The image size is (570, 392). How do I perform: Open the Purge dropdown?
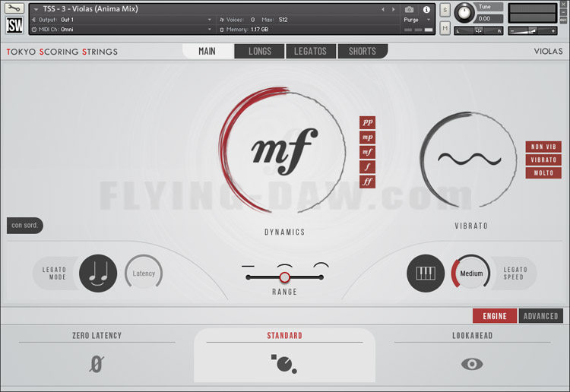(x=417, y=20)
